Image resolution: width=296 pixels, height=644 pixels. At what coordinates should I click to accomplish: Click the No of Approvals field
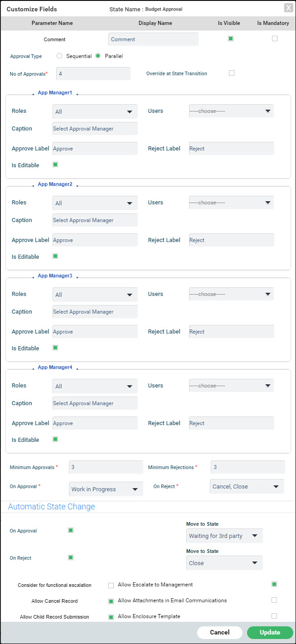pos(93,73)
